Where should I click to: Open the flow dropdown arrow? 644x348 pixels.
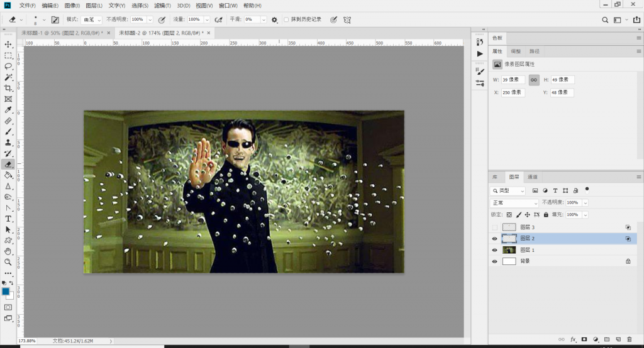click(x=206, y=19)
